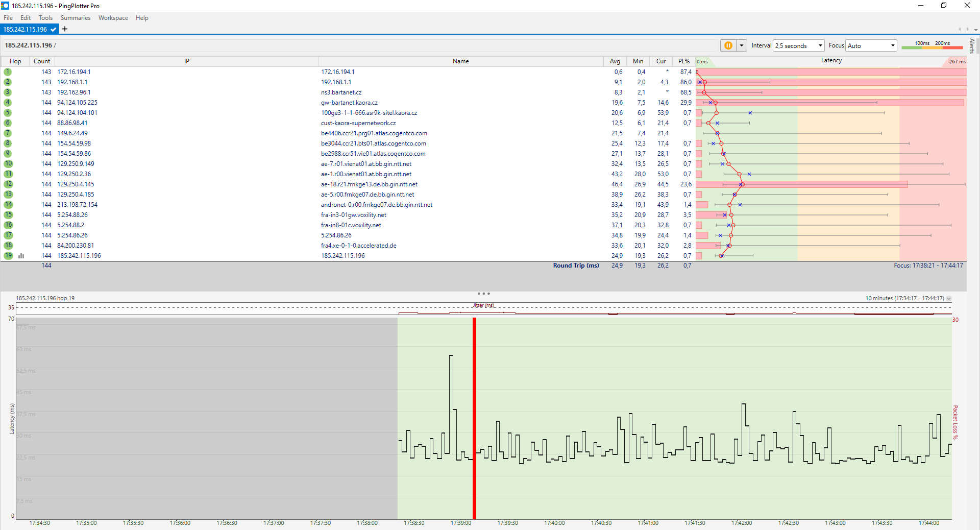The width and height of the screenshot is (980, 530).
Task: Pause the trace with the orange pause button
Action: click(x=728, y=45)
